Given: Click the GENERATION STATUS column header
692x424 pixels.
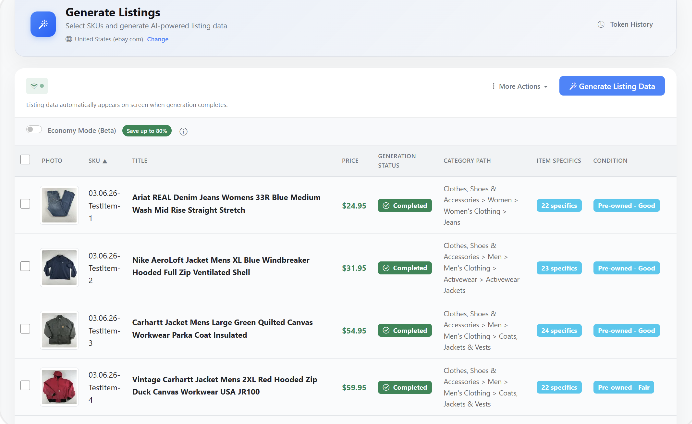Looking at the screenshot, I should pos(396,161).
